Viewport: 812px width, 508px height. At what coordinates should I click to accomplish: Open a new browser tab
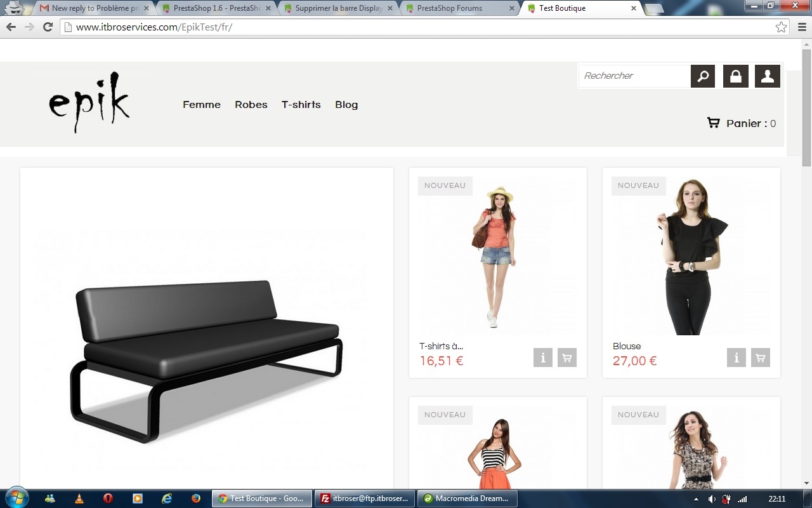[x=654, y=8]
